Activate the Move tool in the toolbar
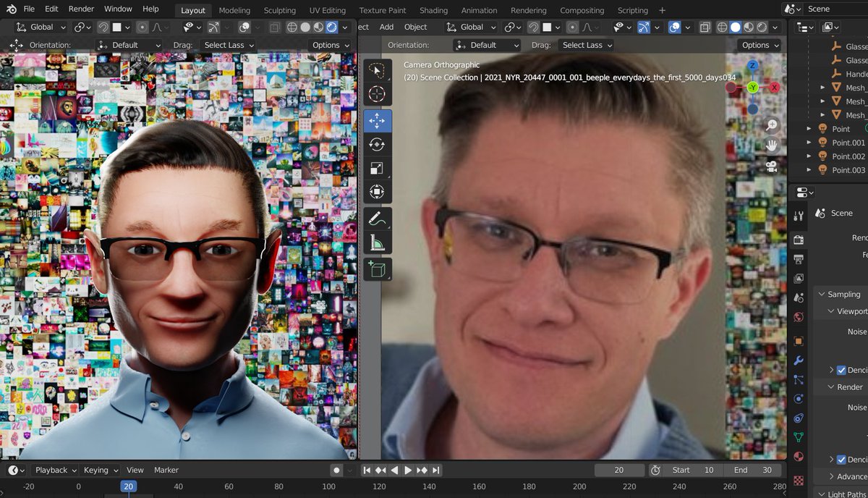 click(377, 121)
